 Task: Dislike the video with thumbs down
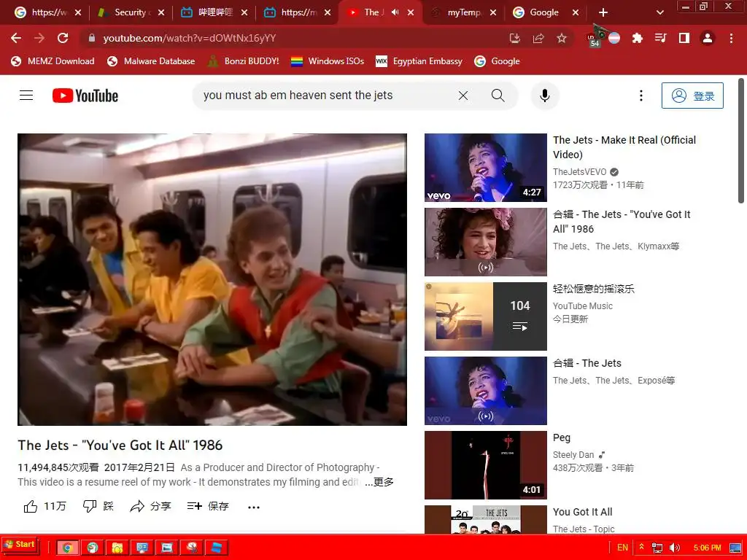pyautogui.click(x=98, y=506)
